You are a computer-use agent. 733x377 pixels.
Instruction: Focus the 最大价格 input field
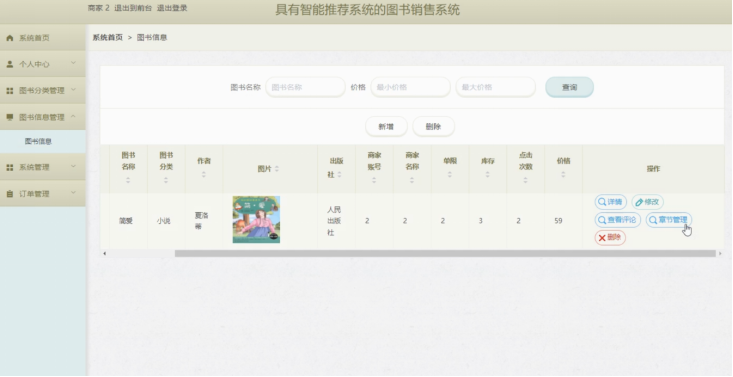click(496, 87)
